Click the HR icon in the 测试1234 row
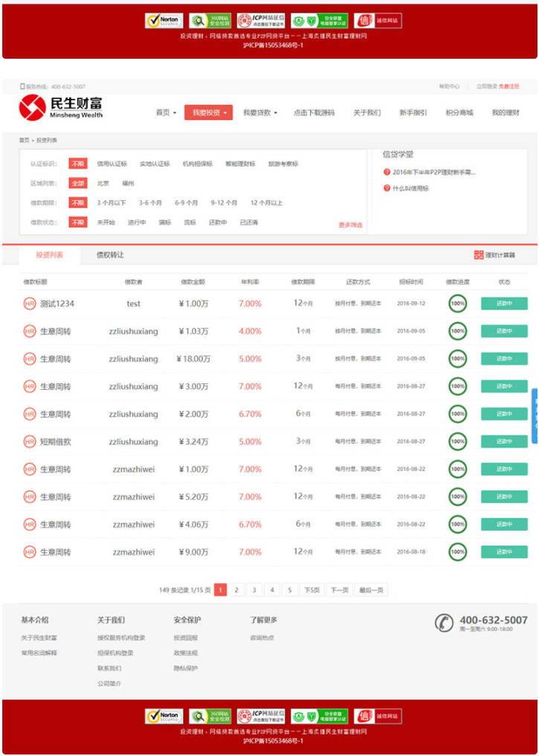Screen dimensions: 539x756 [x=30, y=304]
